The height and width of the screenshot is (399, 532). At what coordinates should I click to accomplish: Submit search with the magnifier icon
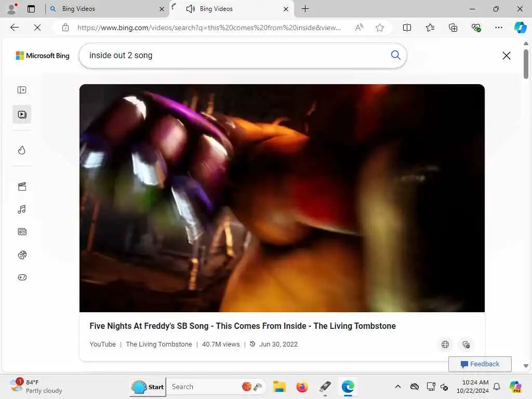[x=395, y=55]
